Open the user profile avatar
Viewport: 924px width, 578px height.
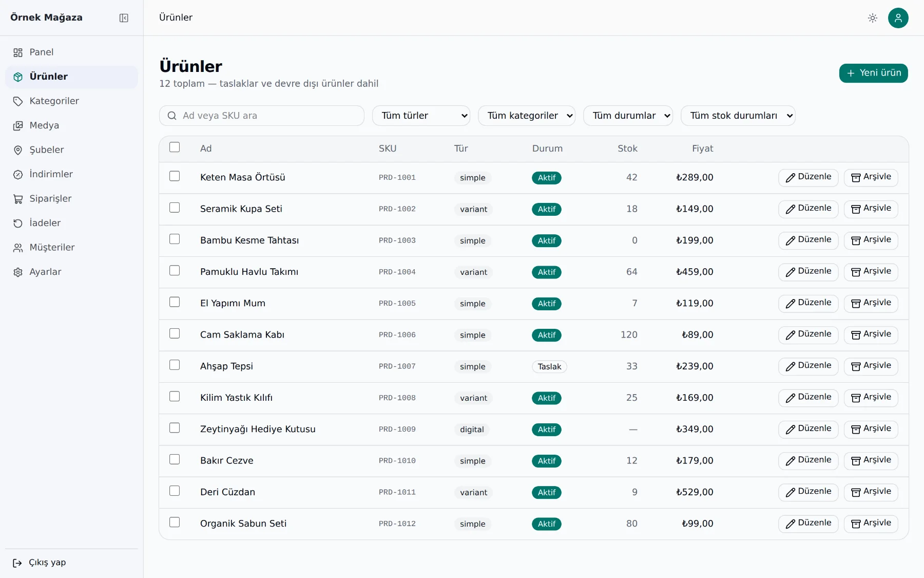click(x=898, y=18)
